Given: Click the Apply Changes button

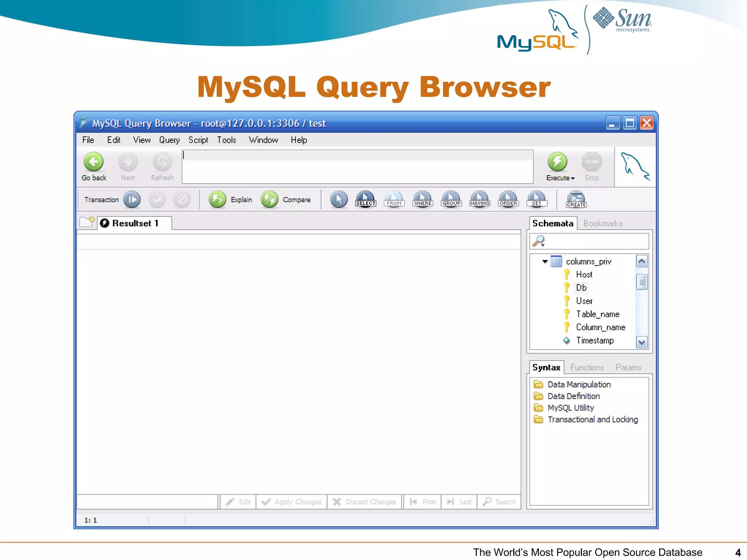Looking at the screenshot, I should pyautogui.click(x=291, y=502).
